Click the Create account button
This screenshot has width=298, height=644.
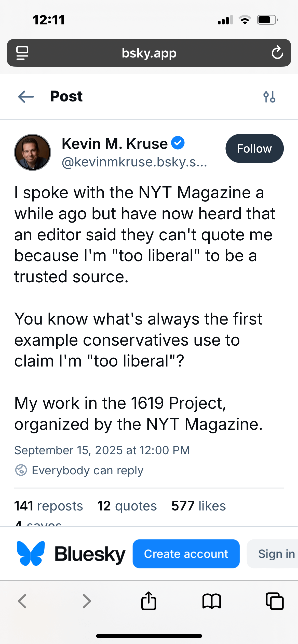pos(186,554)
